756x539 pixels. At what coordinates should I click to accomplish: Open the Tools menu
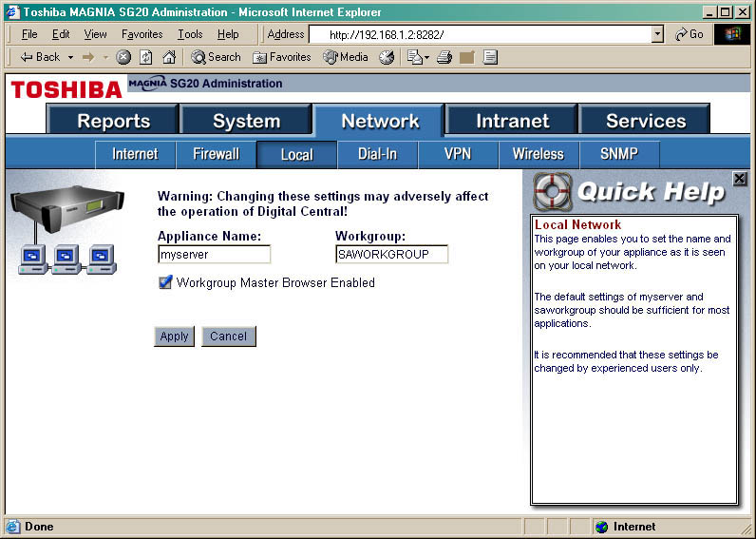pos(190,34)
